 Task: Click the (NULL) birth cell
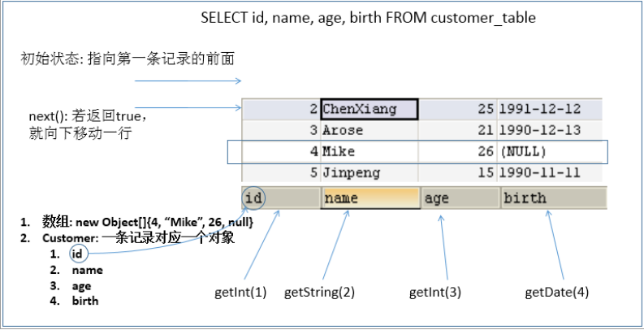point(550,152)
